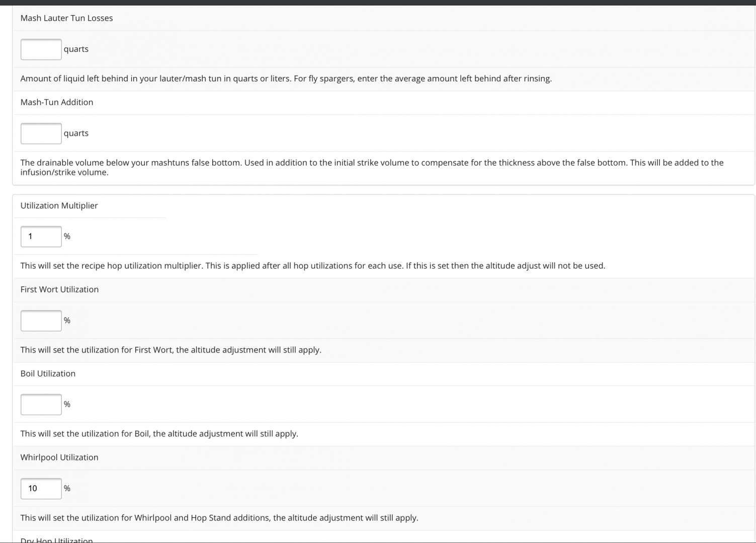Click the First Wort Utilization percent field
756x543 pixels.
(41, 320)
